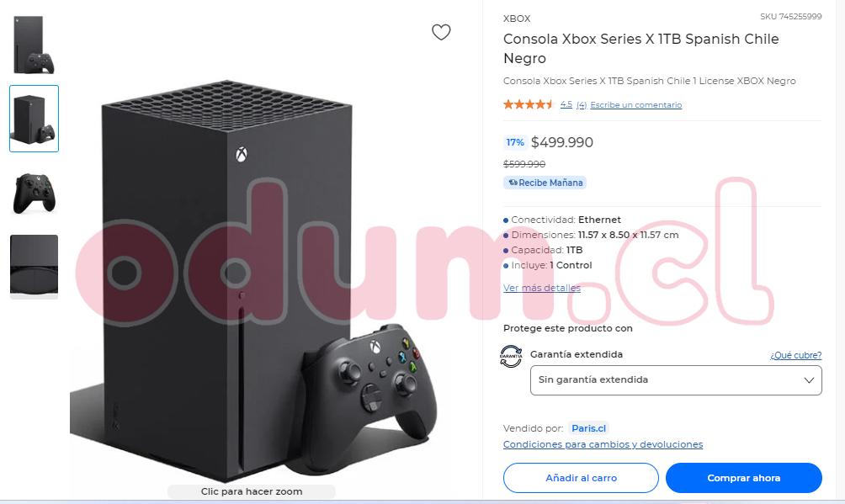Select the Sin garantía extendida combo box
Screen dimensions: 845x504
[676, 380]
